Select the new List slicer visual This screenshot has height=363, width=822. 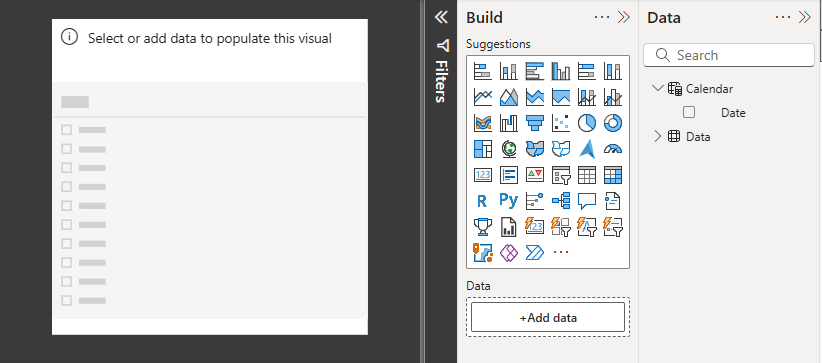coord(613,227)
